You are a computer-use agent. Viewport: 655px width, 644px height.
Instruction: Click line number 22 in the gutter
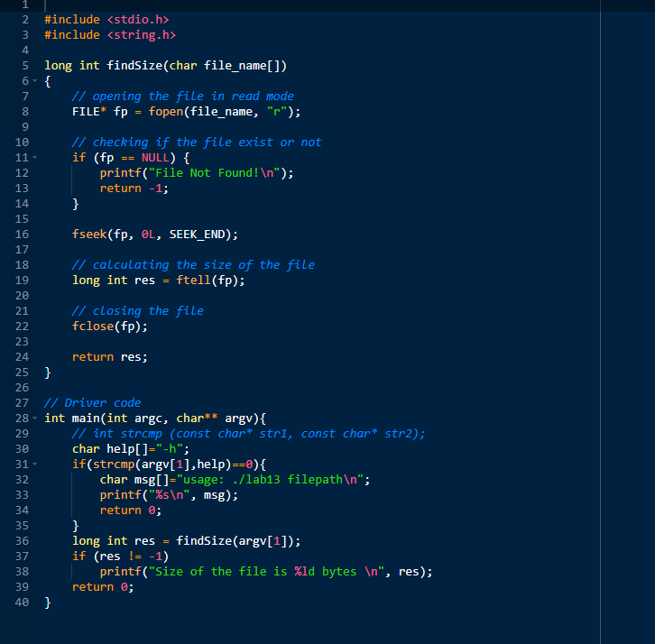pos(23,327)
